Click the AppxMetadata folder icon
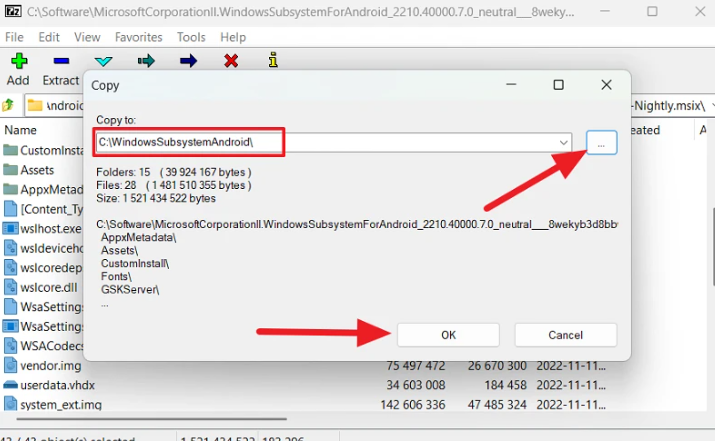 pos(10,189)
